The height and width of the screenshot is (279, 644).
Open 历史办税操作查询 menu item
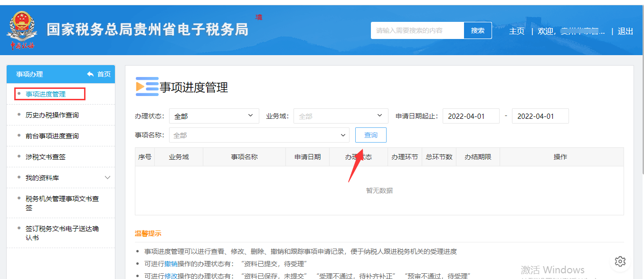tap(52, 115)
